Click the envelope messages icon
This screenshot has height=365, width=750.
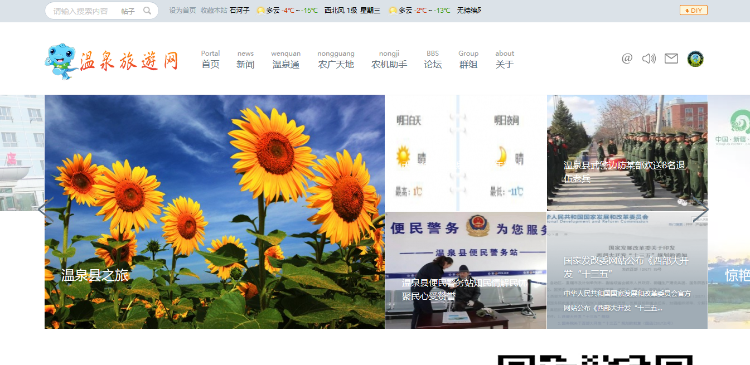pyautogui.click(x=671, y=58)
